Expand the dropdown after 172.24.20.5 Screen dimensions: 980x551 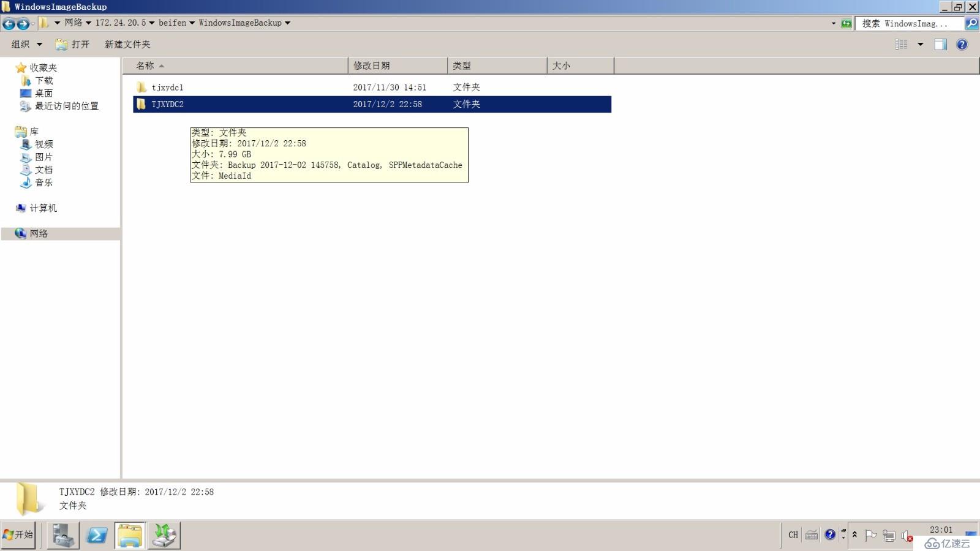point(152,23)
